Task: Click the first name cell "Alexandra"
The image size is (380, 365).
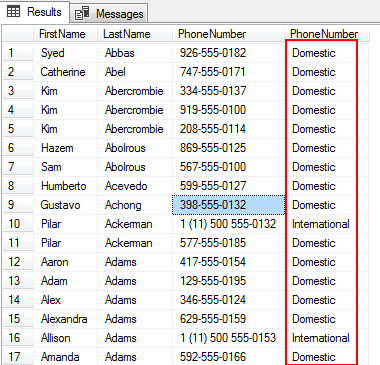Action: (x=65, y=319)
